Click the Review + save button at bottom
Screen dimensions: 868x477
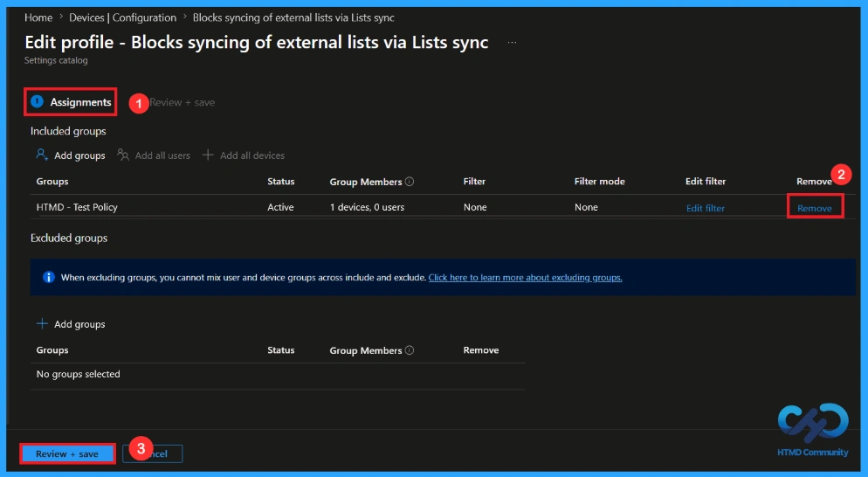pos(67,453)
